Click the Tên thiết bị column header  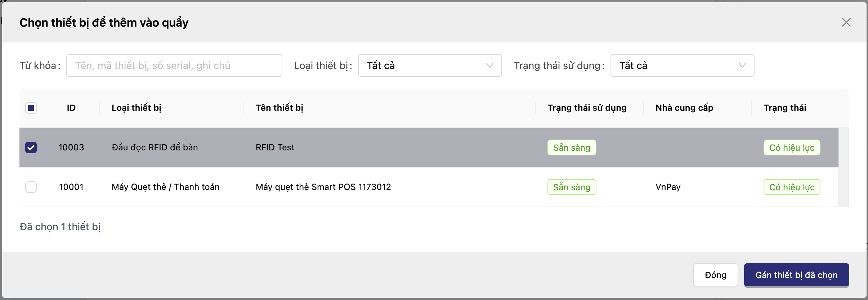pyautogui.click(x=279, y=108)
